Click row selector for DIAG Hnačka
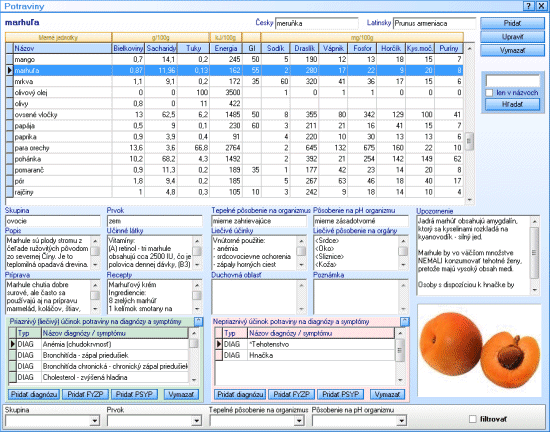The width and height of the screenshot is (550, 432). coord(219,355)
